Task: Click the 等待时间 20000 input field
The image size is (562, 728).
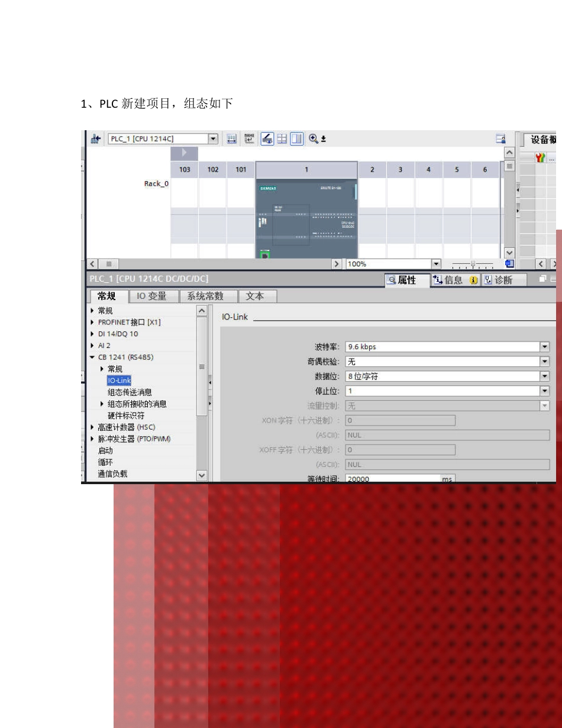Action: coord(392,479)
